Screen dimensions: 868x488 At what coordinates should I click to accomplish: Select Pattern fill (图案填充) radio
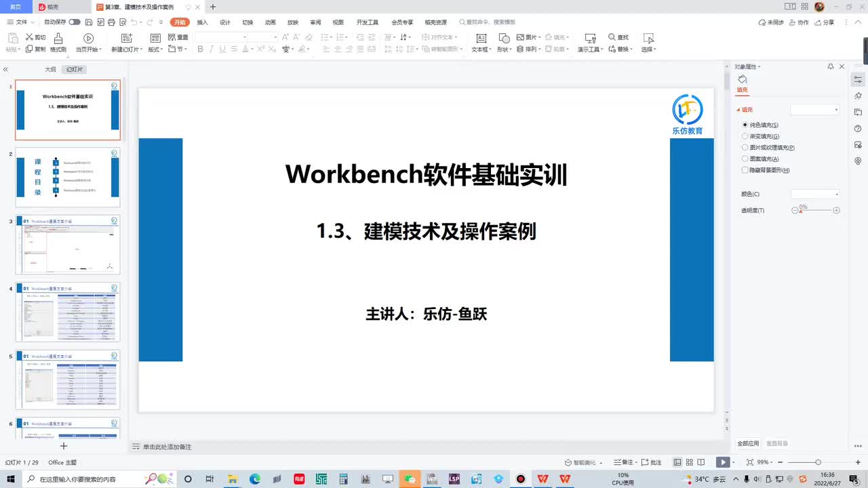pyautogui.click(x=745, y=159)
